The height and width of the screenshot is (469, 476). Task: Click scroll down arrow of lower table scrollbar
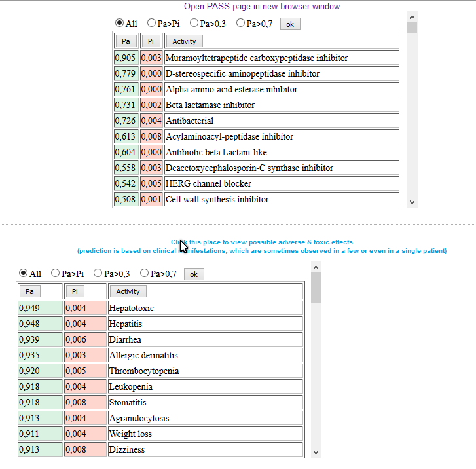pos(316,453)
